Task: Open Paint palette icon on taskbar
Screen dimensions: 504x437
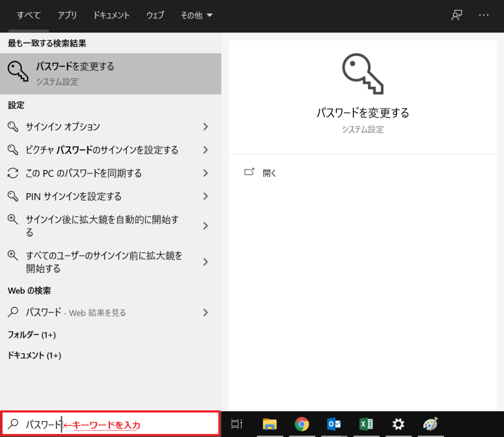Action: coord(430,424)
